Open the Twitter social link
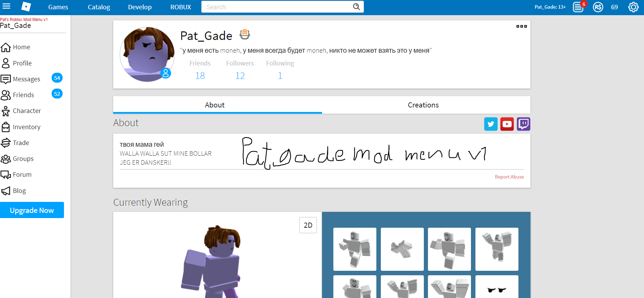 491,124
